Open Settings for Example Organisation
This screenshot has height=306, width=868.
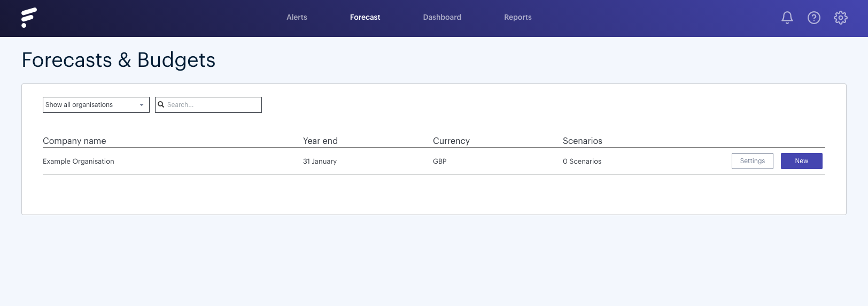(x=752, y=161)
